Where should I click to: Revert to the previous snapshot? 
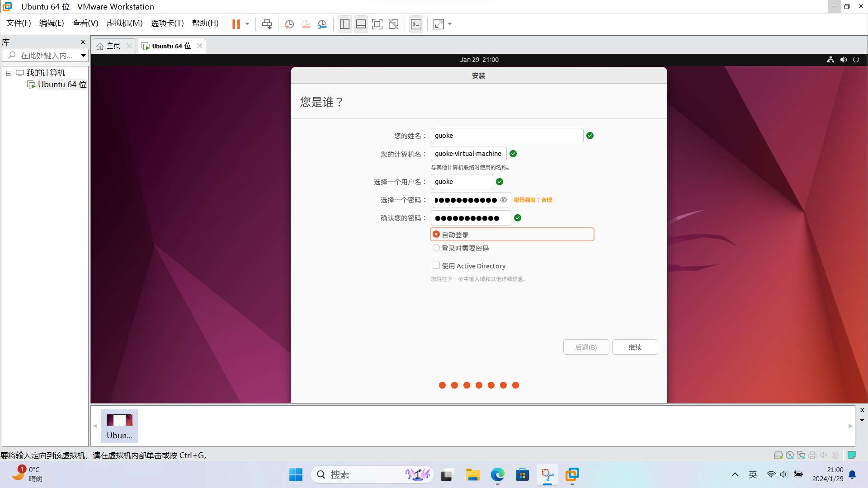pos(306,24)
